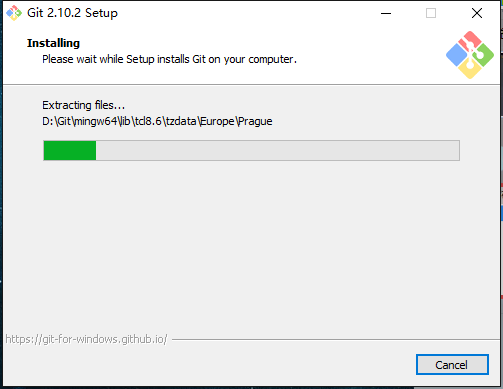This screenshot has width=503, height=389.
Task: Click the 'Git 2.10.2 Setup' title text
Action: tap(72, 13)
